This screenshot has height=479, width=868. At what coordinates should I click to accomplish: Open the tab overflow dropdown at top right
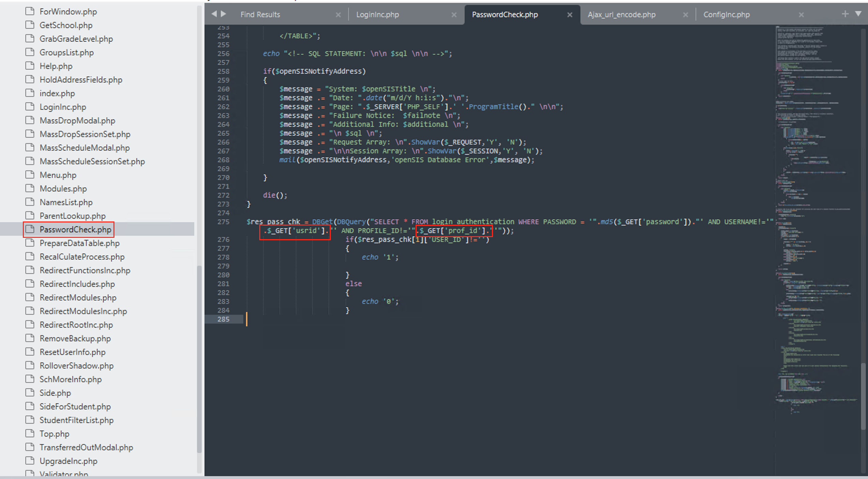[x=859, y=14]
